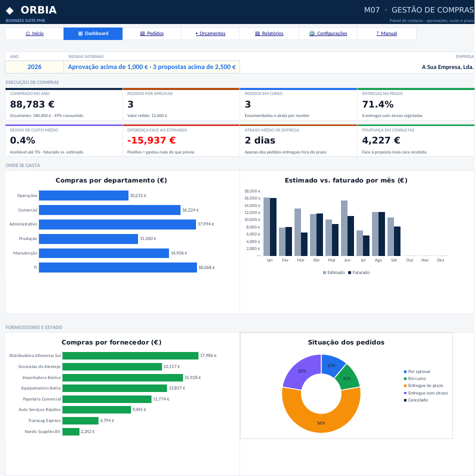Click the Estimado vs. faturado chart title
Screen dimensions: 475x476
click(x=346, y=180)
